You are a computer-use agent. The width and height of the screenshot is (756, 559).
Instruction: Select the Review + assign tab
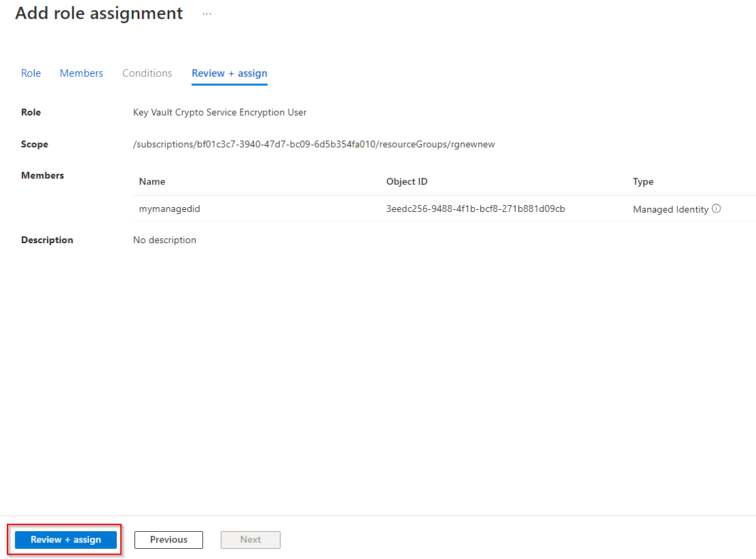[x=230, y=73]
